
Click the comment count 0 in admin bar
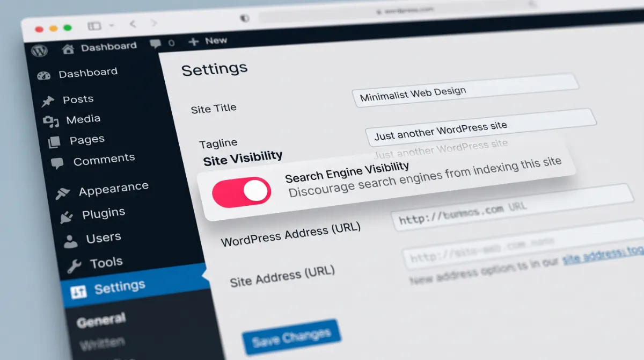pos(172,43)
